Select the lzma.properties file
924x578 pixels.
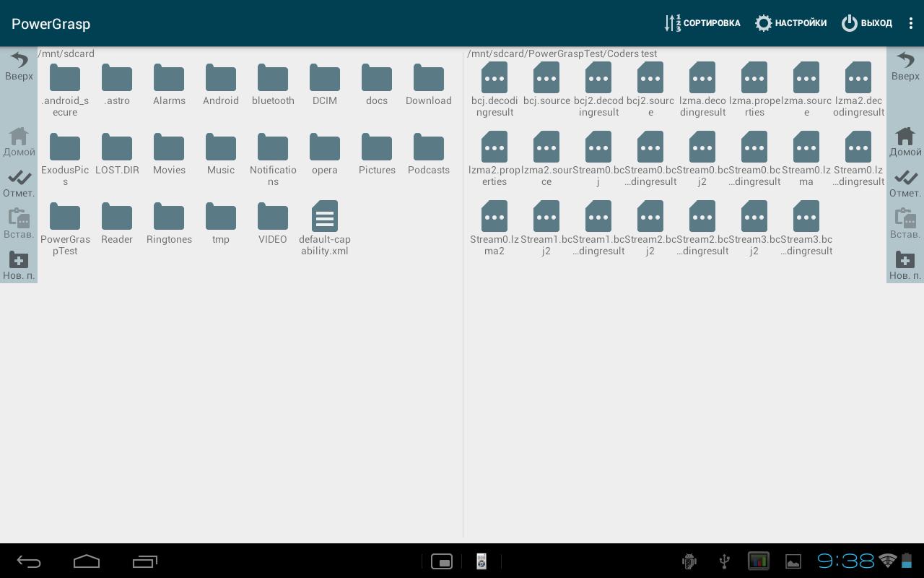point(754,90)
